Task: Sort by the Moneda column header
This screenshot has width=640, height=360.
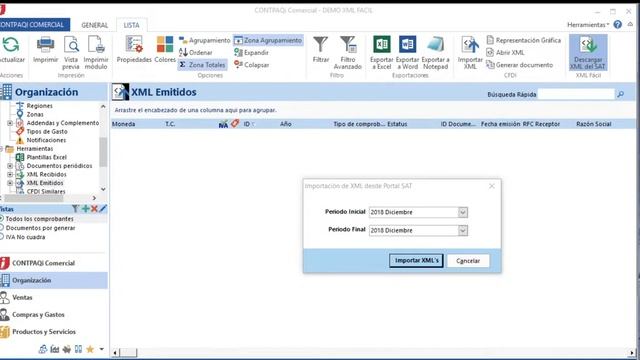Action: (x=123, y=124)
